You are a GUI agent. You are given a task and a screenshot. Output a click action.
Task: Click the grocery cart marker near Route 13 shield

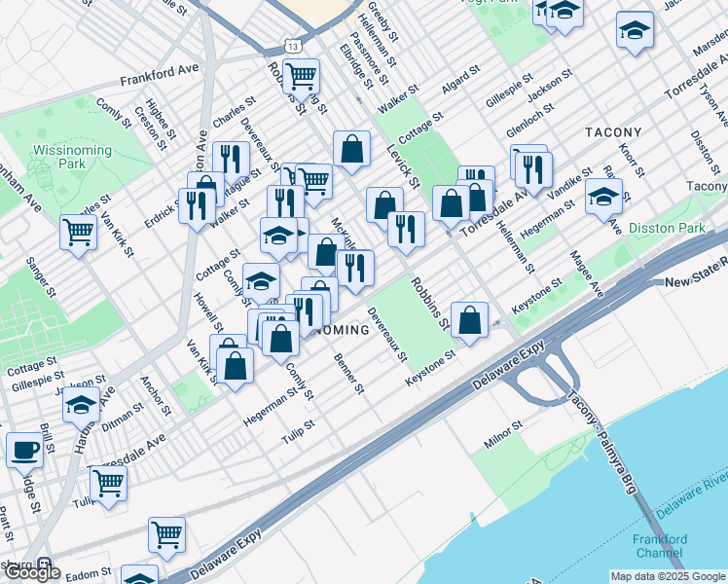pyautogui.click(x=301, y=77)
